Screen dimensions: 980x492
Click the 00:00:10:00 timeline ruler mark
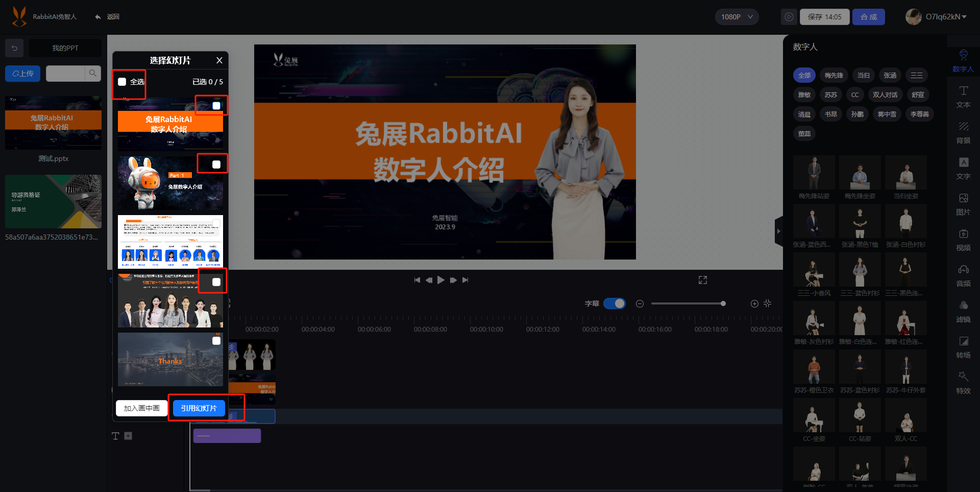coord(486,330)
